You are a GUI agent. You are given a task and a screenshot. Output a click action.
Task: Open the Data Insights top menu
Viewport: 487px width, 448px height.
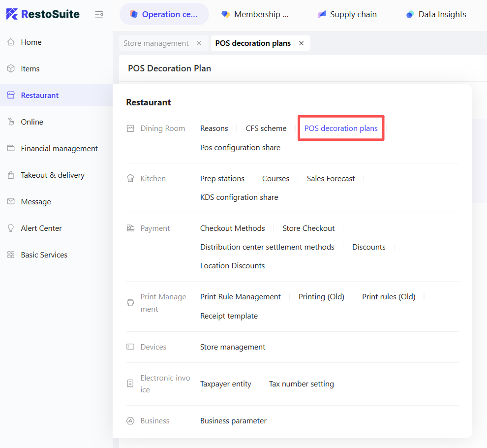pos(436,14)
